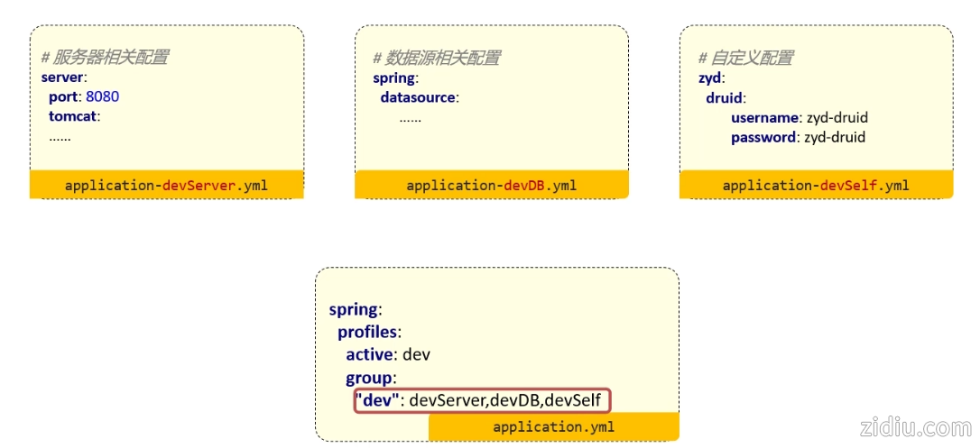980x448 pixels.
Task: Click the username zyd-druid line
Action: (x=799, y=117)
